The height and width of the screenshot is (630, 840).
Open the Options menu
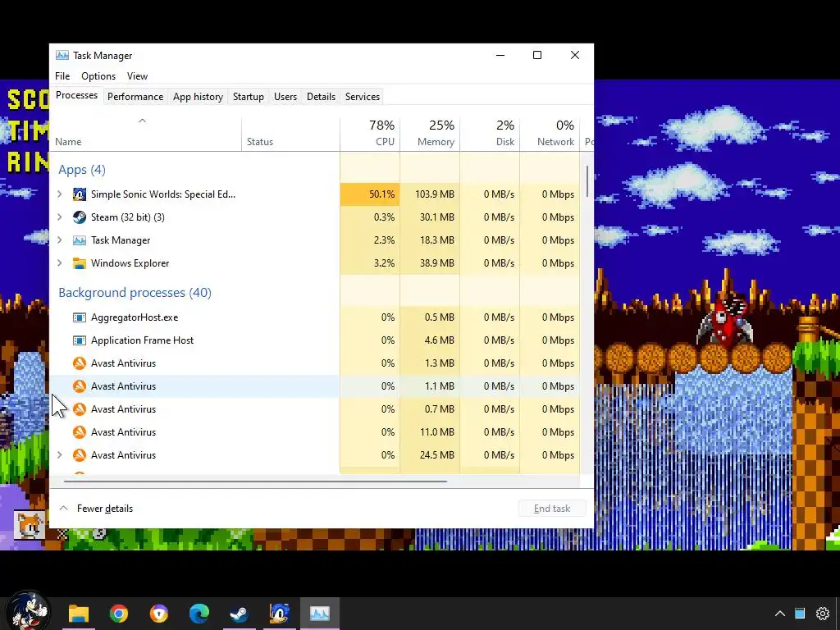(98, 76)
